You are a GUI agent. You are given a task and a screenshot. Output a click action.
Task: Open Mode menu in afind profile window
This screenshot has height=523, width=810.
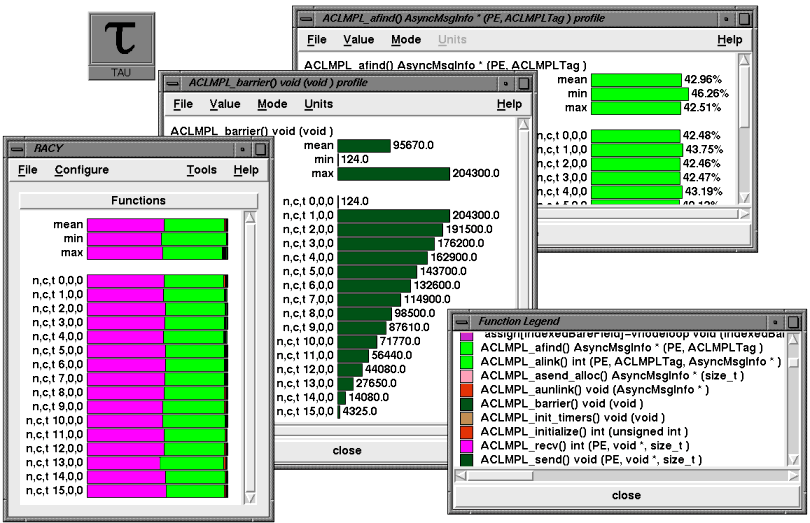click(x=406, y=40)
